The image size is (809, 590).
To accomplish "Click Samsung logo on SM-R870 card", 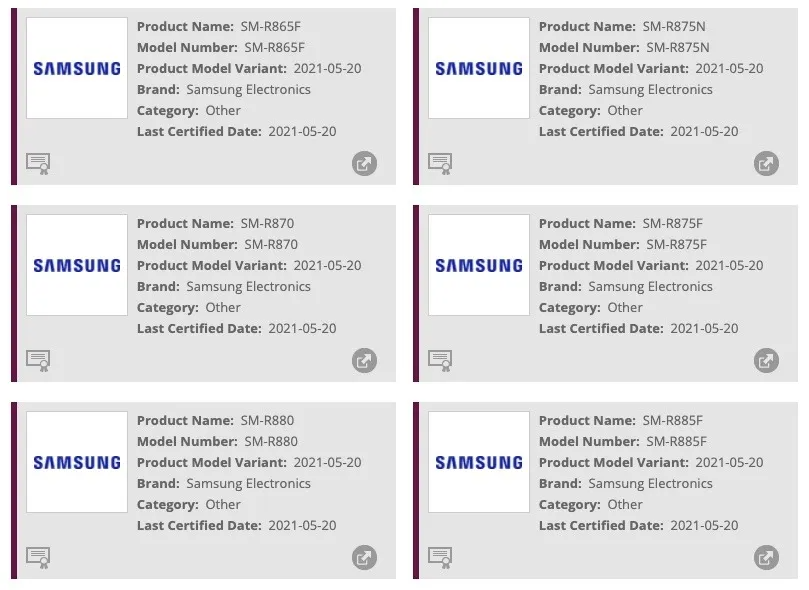I will point(77,266).
